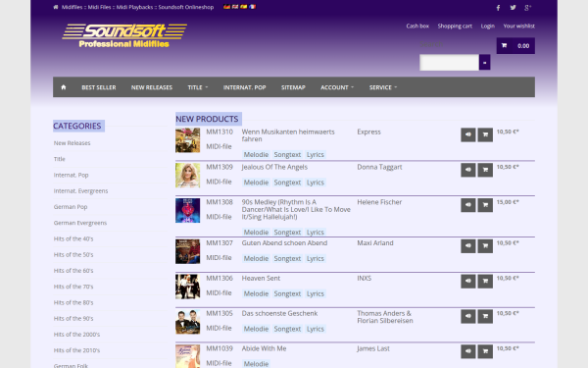Submit search with the search button
This screenshot has width=588, height=368.
484,63
